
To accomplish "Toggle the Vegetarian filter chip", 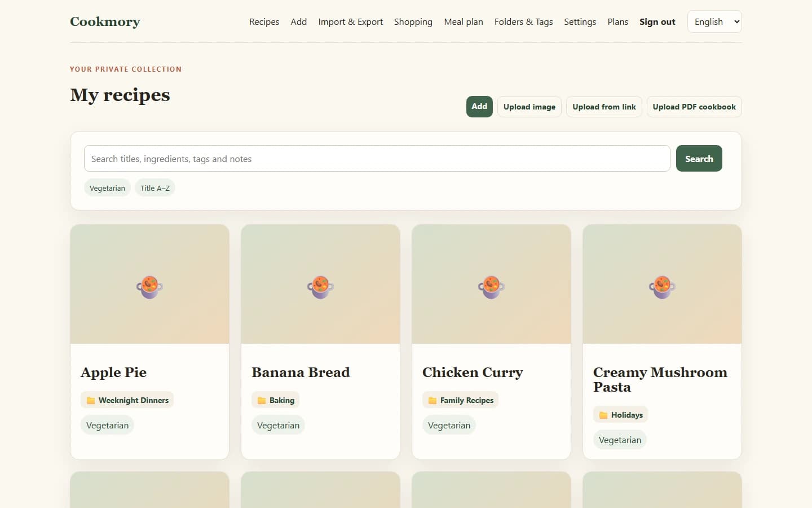I will pyautogui.click(x=107, y=188).
